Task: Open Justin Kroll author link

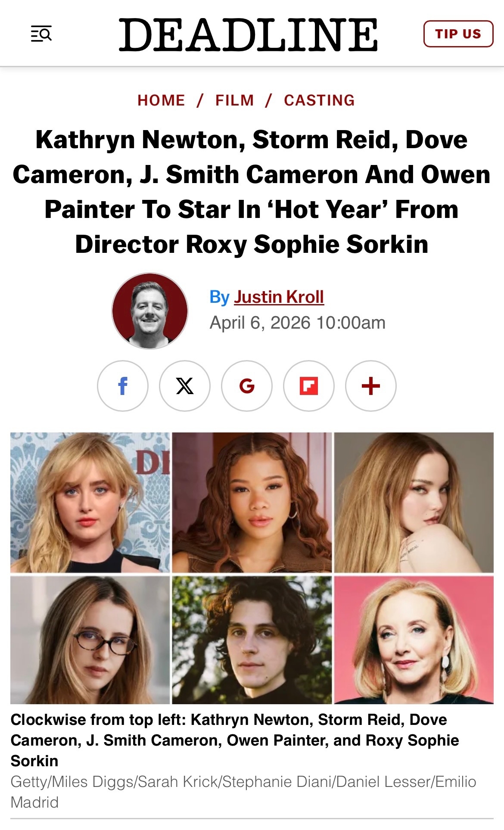Action: pos(279,297)
